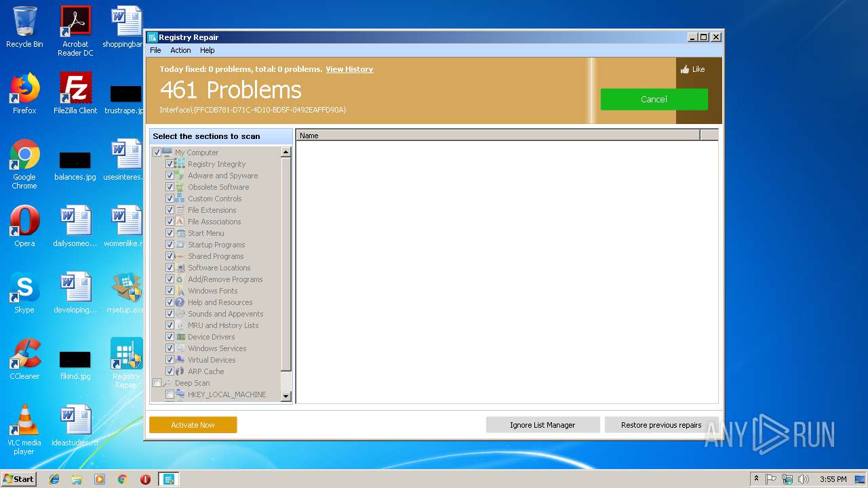Click Opera icon in the taskbar
Screen dimensions: 868x488
(x=145, y=479)
